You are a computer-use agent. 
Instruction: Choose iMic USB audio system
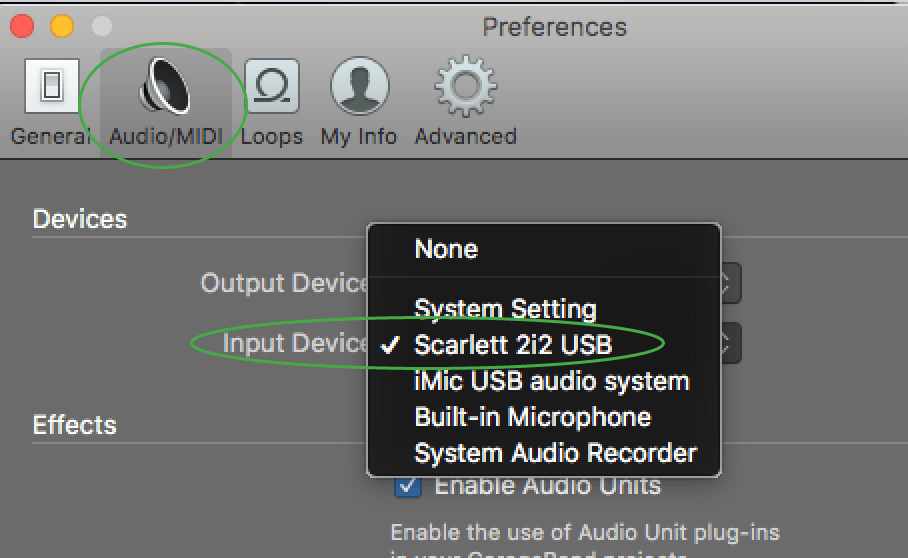tap(551, 381)
